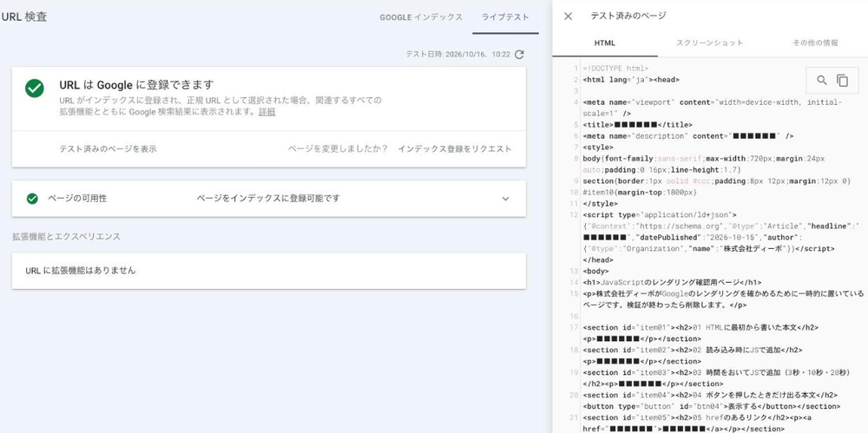This screenshot has width=868, height=433.
Task: Click the <!DOCTYPE html> code line
Action: (x=616, y=69)
